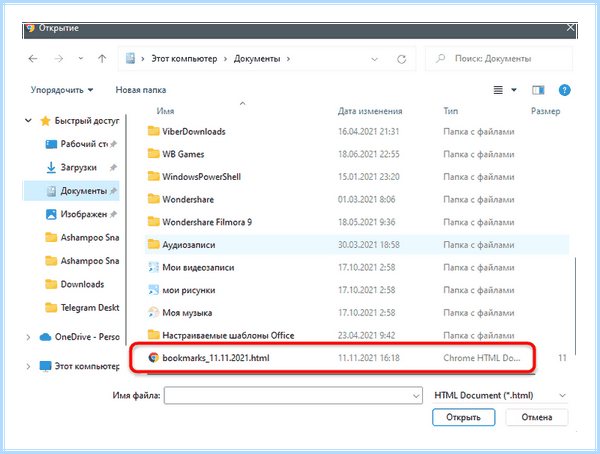
Task: Open the file name dropdown arrow
Action: (x=416, y=396)
